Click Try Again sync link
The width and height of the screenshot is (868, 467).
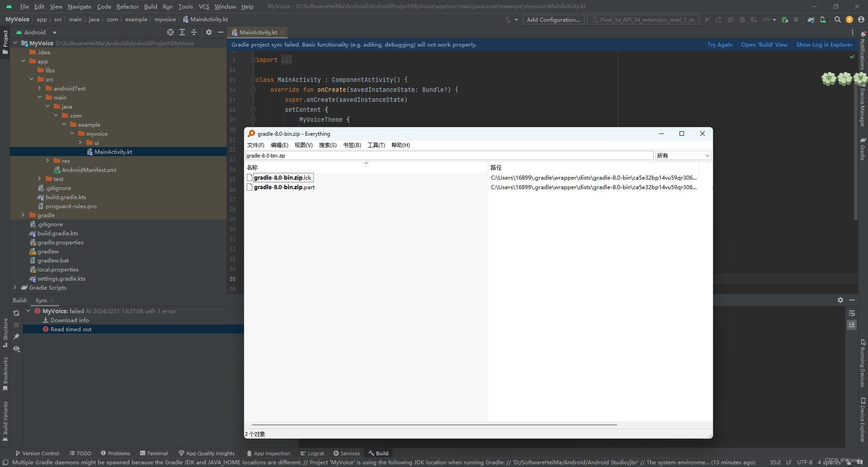click(x=720, y=45)
